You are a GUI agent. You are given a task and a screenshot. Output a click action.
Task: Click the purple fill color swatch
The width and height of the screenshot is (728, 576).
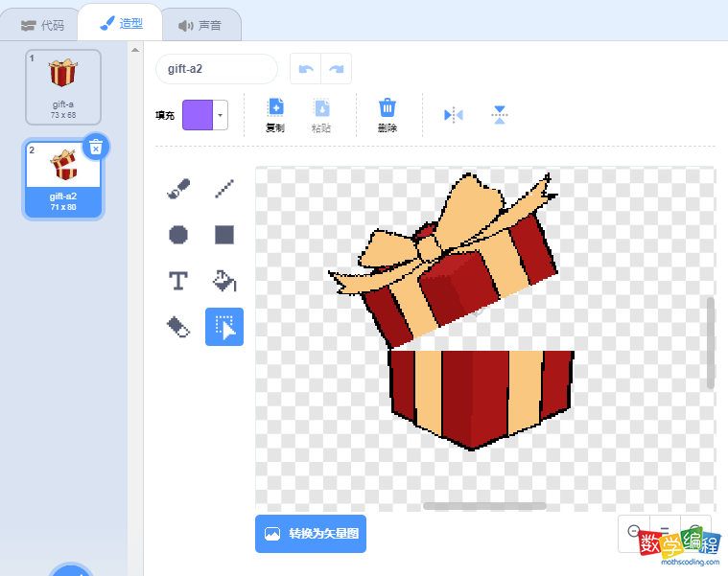pos(198,115)
